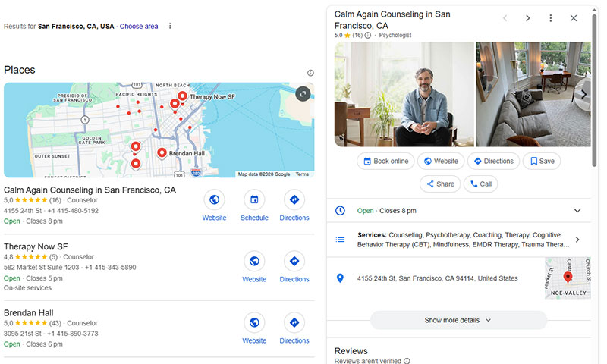Open the Brendan Hall listing title

click(x=29, y=312)
